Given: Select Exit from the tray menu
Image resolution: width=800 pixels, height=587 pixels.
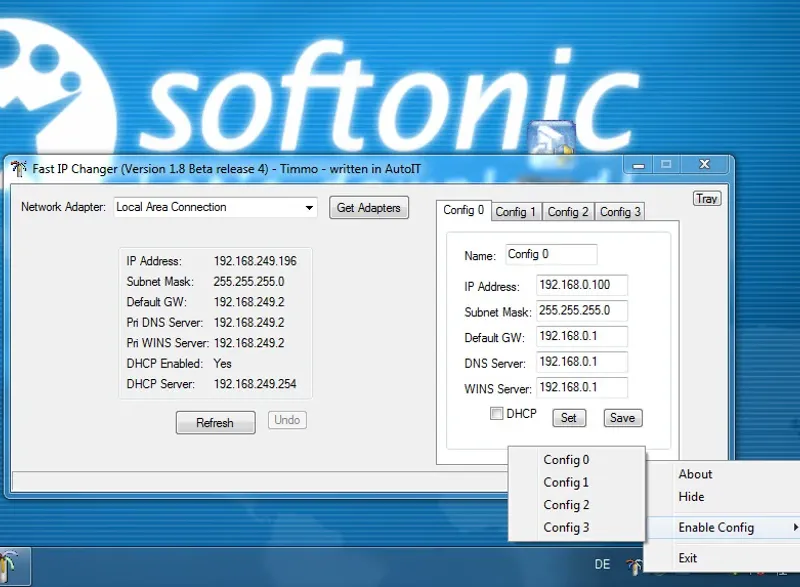Looking at the screenshot, I should (722, 558).
